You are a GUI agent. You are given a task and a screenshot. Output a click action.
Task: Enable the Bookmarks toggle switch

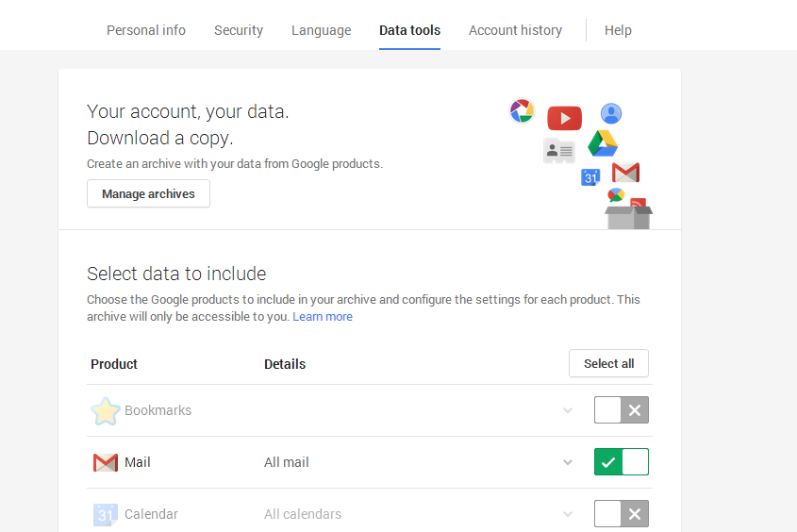[x=622, y=410]
